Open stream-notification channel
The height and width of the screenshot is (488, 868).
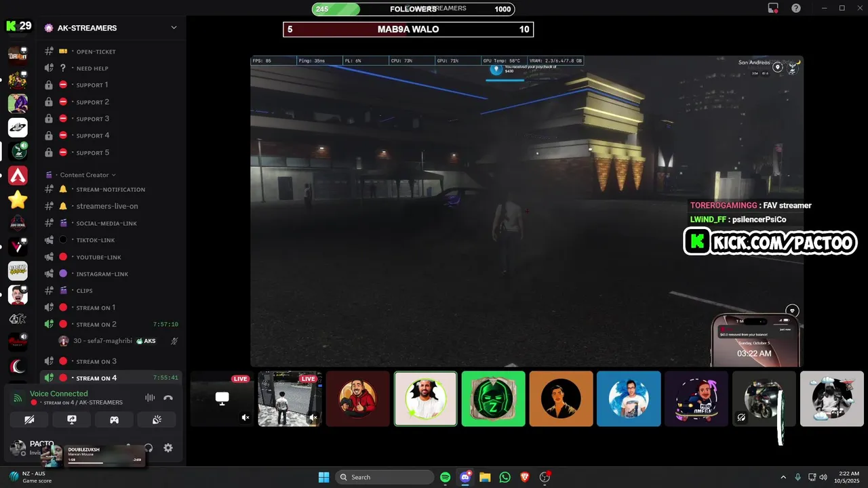(112, 189)
